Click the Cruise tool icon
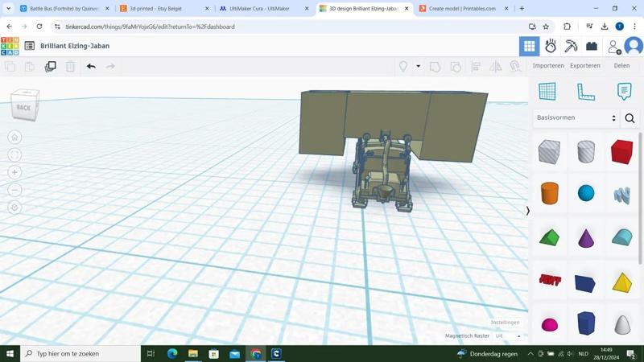The image size is (644, 362). point(515,67)
